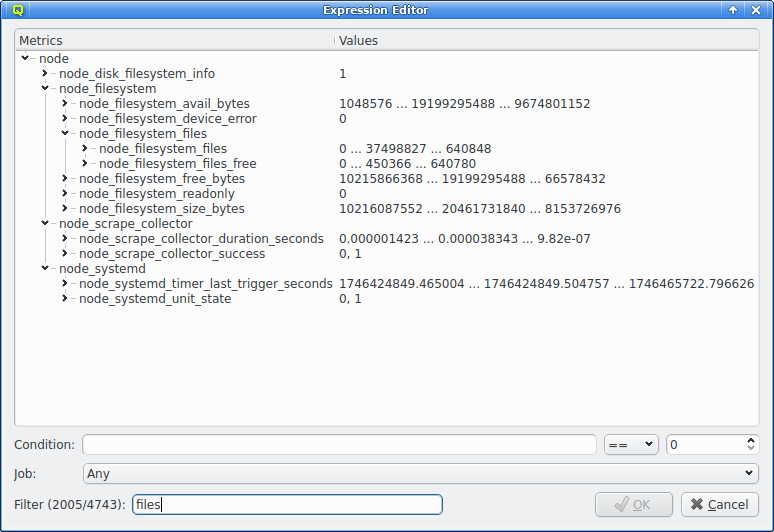Close the Expression Editor window

(756, 10)
